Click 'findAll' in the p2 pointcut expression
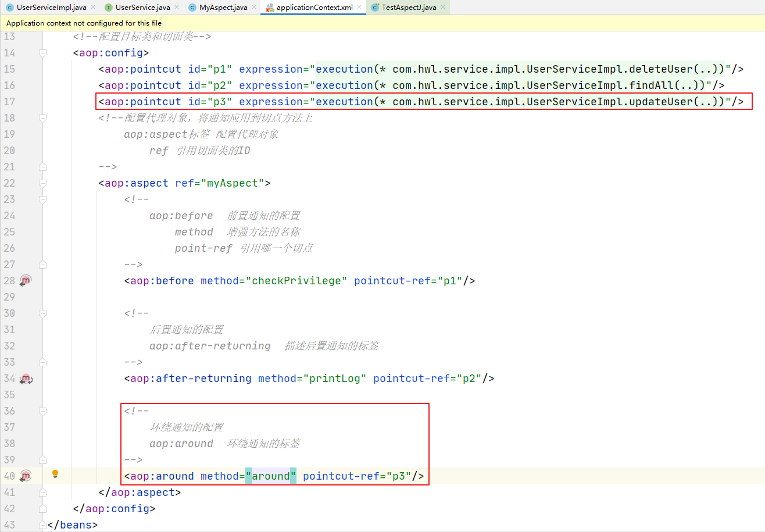 point(652,85)
